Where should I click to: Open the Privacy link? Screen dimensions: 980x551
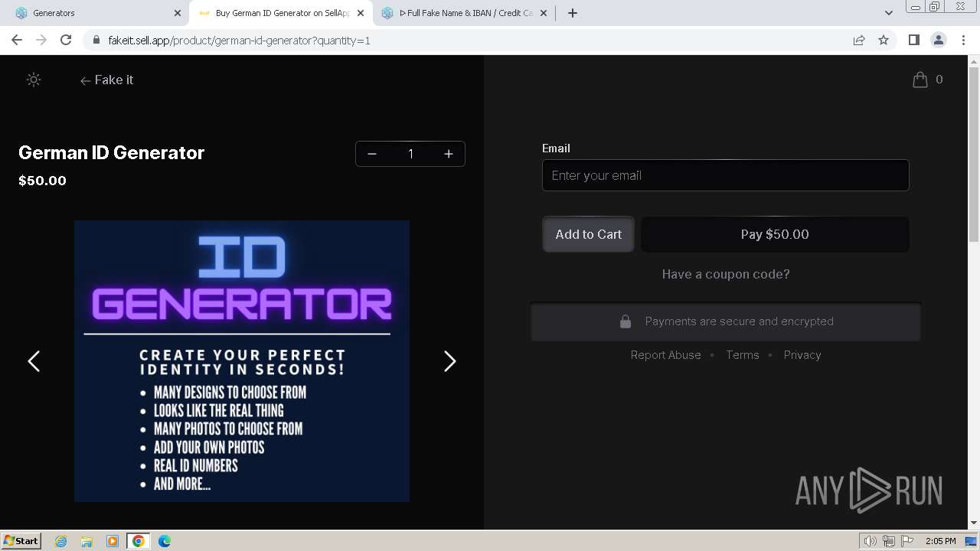(x=802, y=355)
